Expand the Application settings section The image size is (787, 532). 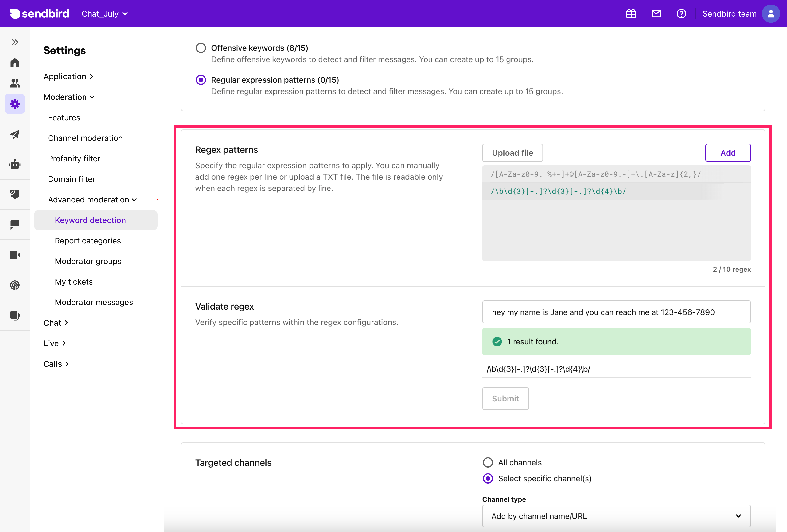[68, 76]
